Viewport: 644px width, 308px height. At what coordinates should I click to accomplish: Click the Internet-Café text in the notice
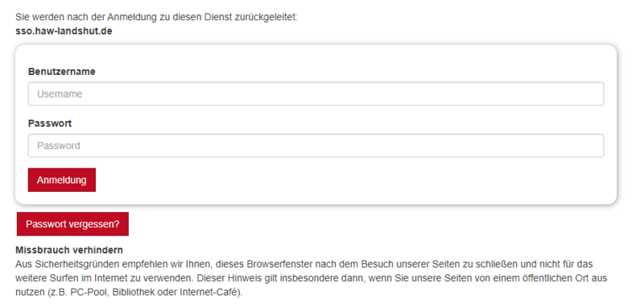209,293
